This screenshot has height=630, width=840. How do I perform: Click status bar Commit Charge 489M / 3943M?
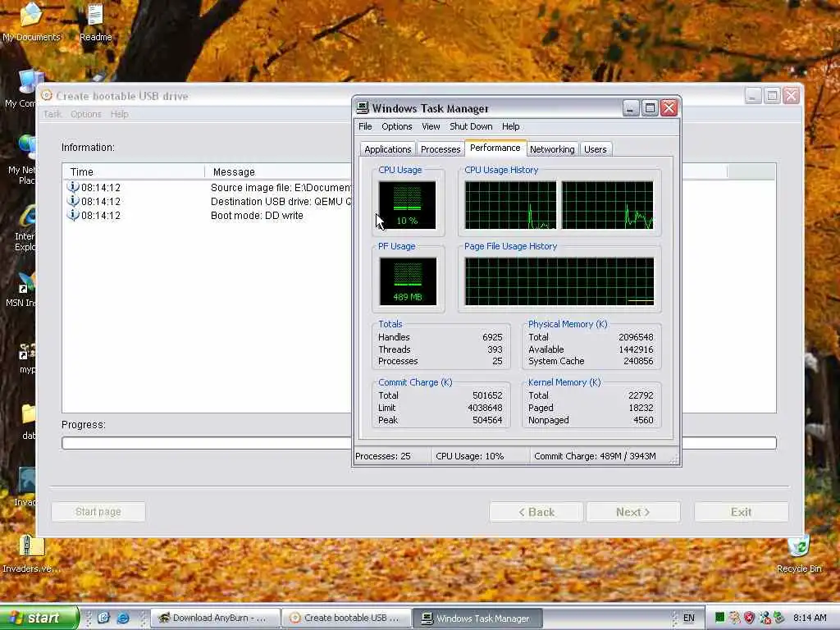click(596, 456)
